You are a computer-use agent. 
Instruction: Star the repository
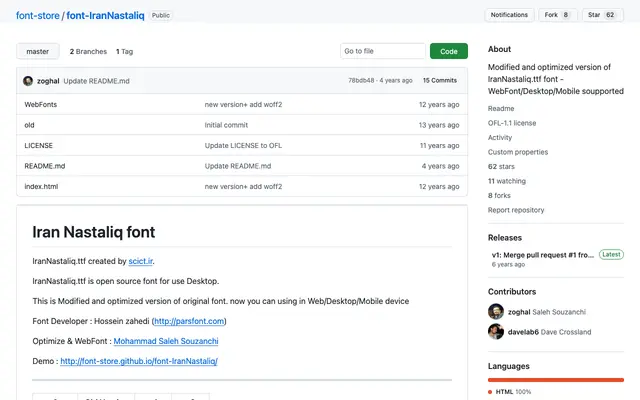point(602,15)
